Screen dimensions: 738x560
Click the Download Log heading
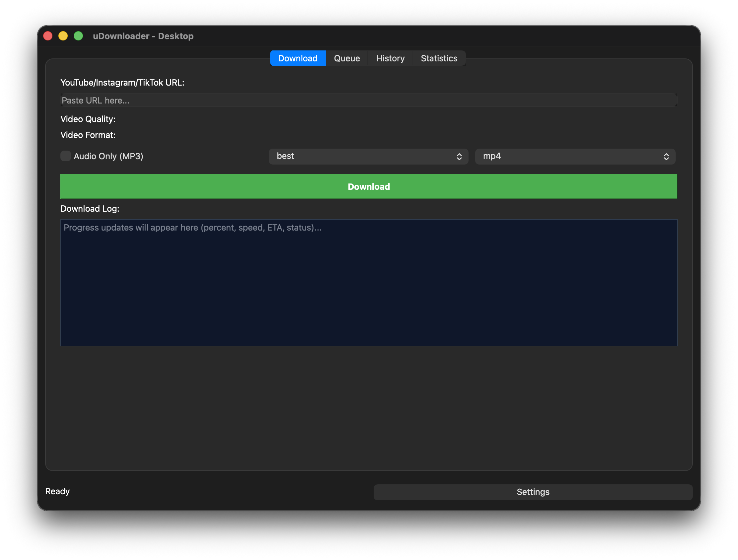[90, 209]
